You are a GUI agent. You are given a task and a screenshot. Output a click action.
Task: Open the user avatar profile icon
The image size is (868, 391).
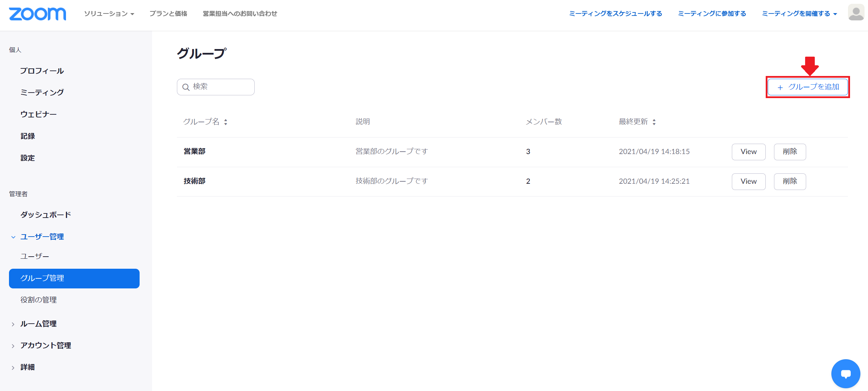pos(856,13)
